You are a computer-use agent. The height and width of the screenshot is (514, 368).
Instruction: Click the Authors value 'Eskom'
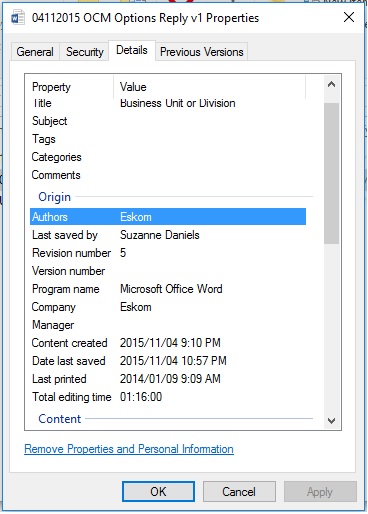(136, 217)
